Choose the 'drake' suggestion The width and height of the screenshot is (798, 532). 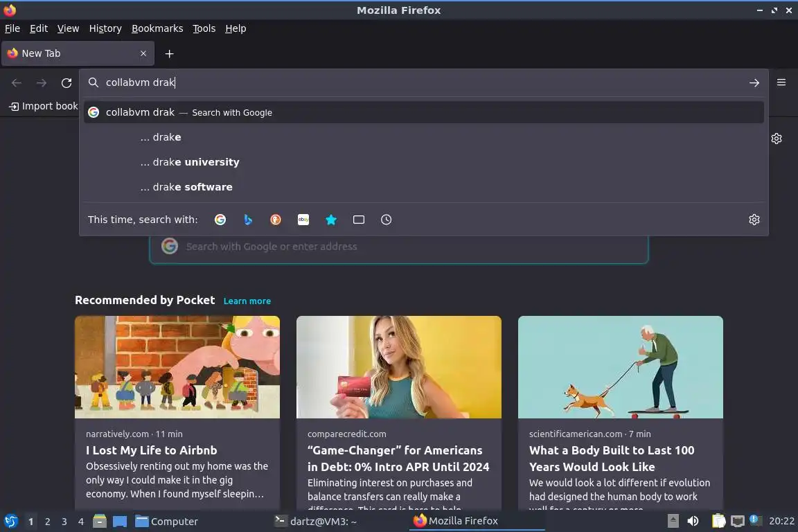tap(423, 137)
